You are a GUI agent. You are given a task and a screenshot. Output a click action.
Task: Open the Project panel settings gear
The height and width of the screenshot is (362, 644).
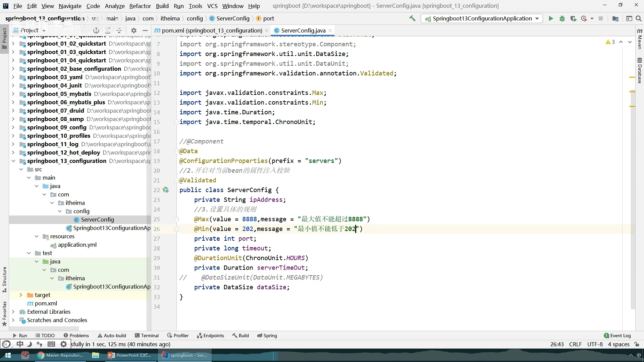[133, 31]
